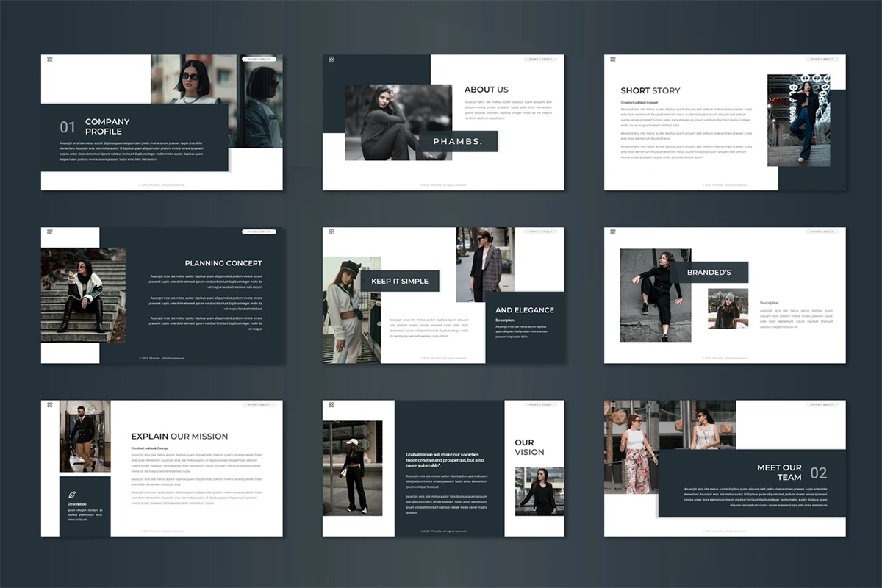
Task: Select the small winter hat portrait on Branded's slide
Action: click(728, 309)
